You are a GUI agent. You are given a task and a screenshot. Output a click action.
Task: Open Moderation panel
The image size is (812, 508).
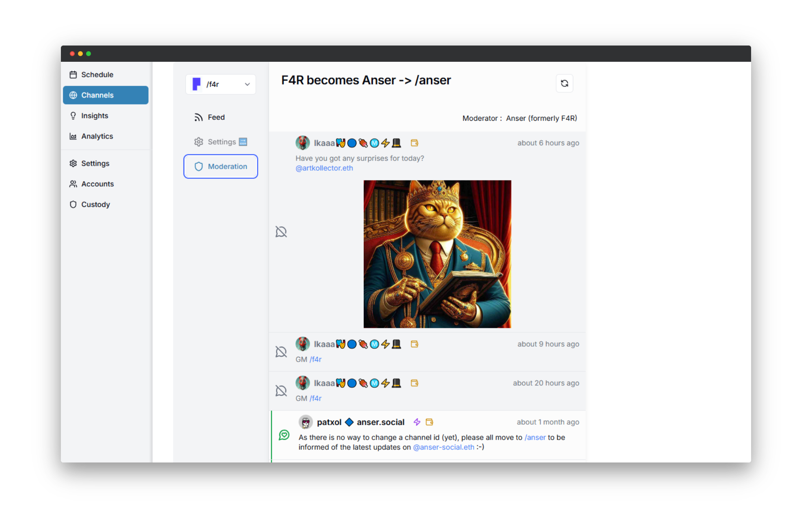220,166
